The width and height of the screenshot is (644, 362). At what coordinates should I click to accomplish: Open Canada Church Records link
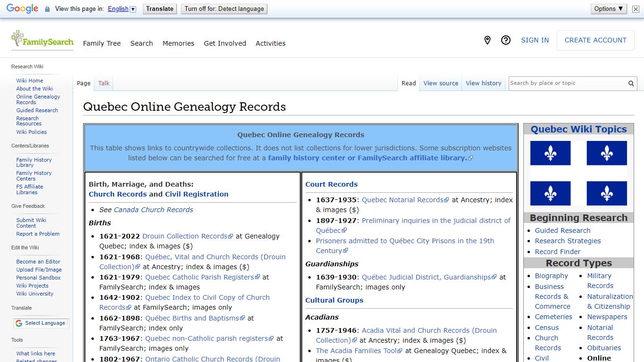pyautogui.click(x=154, y=210)
